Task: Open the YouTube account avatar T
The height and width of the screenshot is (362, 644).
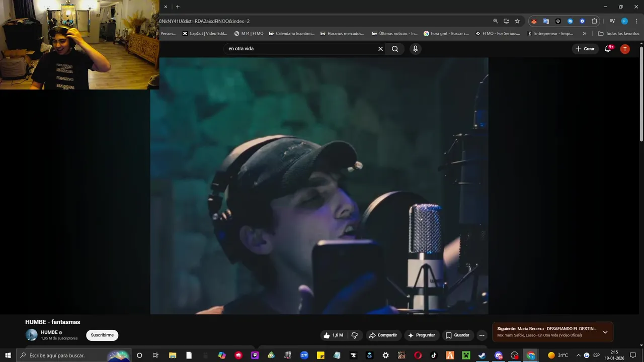Action: point(625,49)
